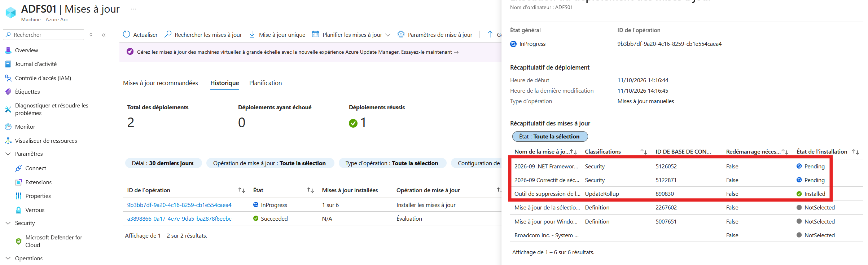Screen dimensions: 868x265
Task: Open Paramètres de mise à jour gear icon
Action: point(401,34)
